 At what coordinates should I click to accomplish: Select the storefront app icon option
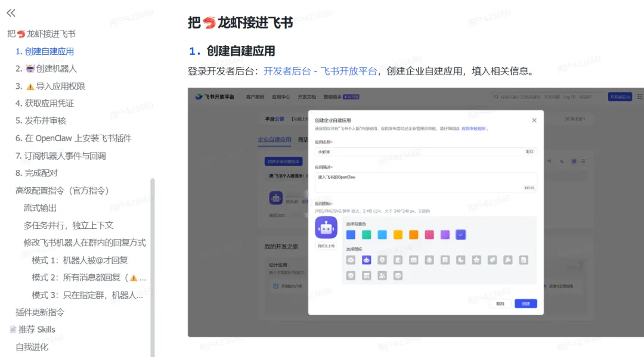click(366, 276)
